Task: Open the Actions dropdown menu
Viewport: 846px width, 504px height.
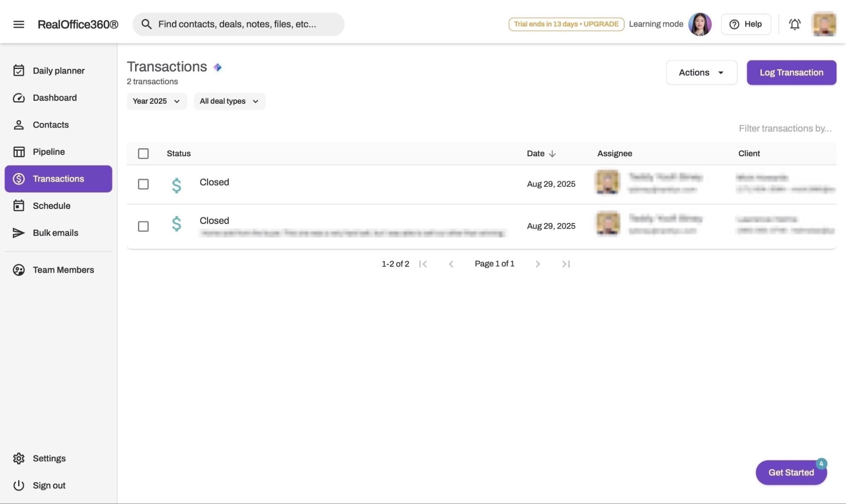Action: (701, 72)
